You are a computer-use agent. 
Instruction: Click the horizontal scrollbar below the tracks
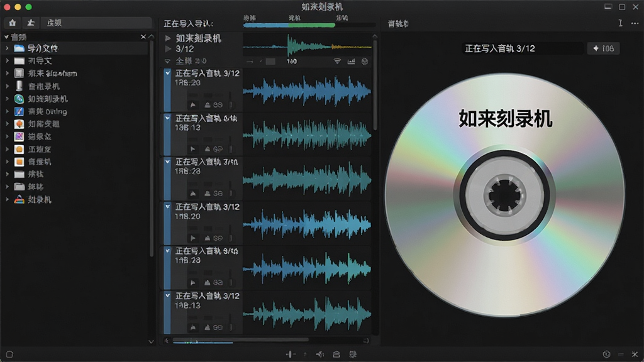click(240, 340)
